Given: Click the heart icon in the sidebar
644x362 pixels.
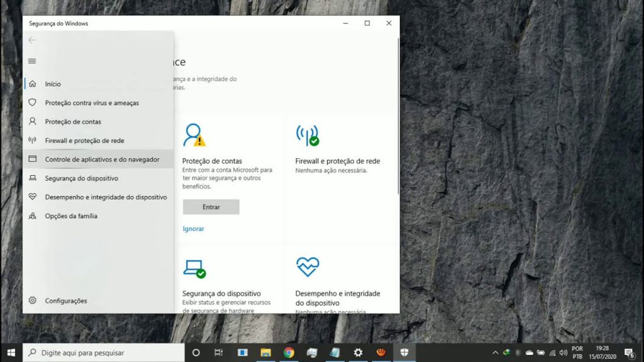Looking at the screenshot, I should click(33, 197).
